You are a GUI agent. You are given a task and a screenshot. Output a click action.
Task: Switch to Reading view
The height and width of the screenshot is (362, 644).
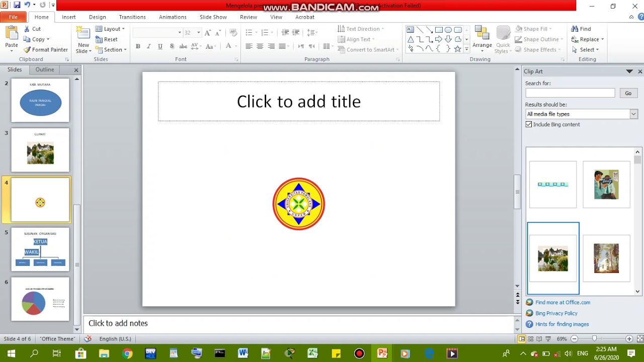539,339
